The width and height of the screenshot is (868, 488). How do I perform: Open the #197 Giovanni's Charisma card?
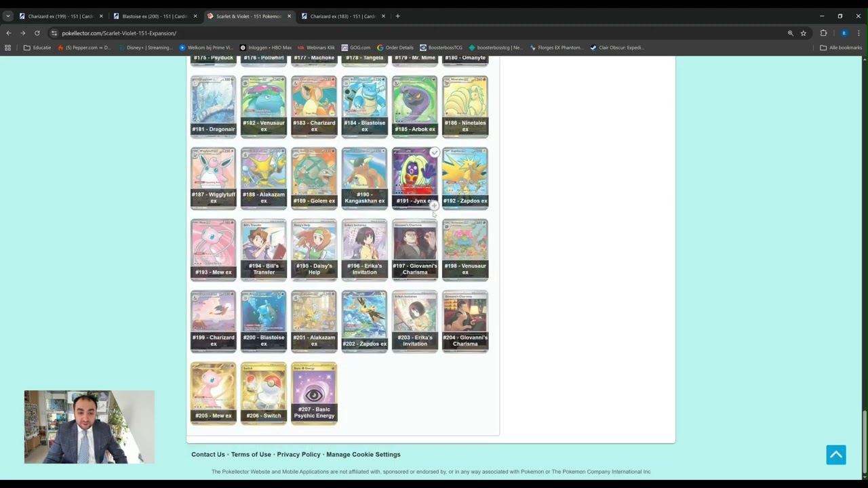point(415,249)
